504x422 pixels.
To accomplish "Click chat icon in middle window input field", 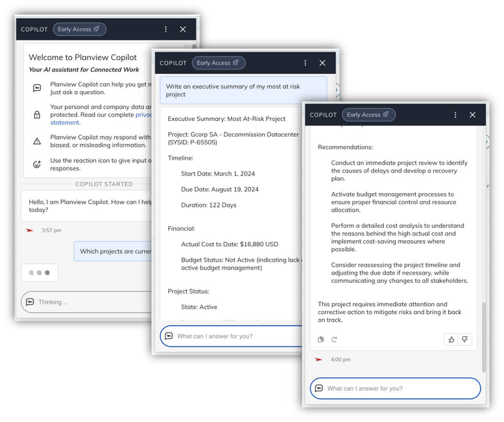I will pos(169,336).
